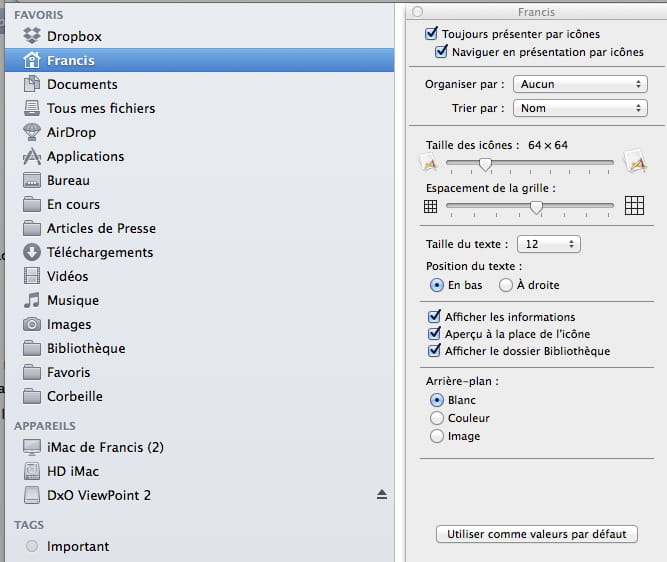Click the FAVORIS section header

pyautogui.click(x=39, y=15)
